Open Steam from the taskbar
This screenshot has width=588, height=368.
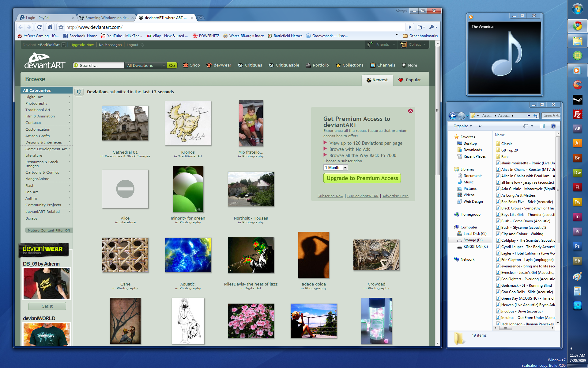577,100
